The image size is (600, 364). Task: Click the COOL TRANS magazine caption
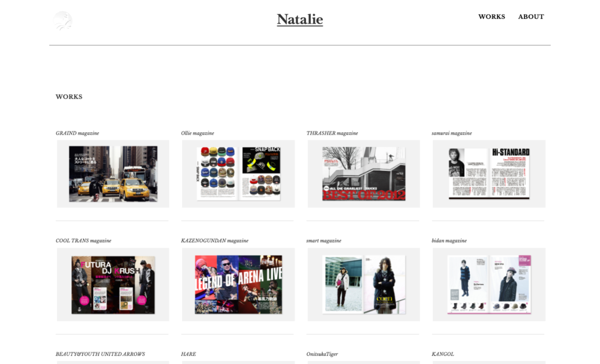(x=83, y=241)
